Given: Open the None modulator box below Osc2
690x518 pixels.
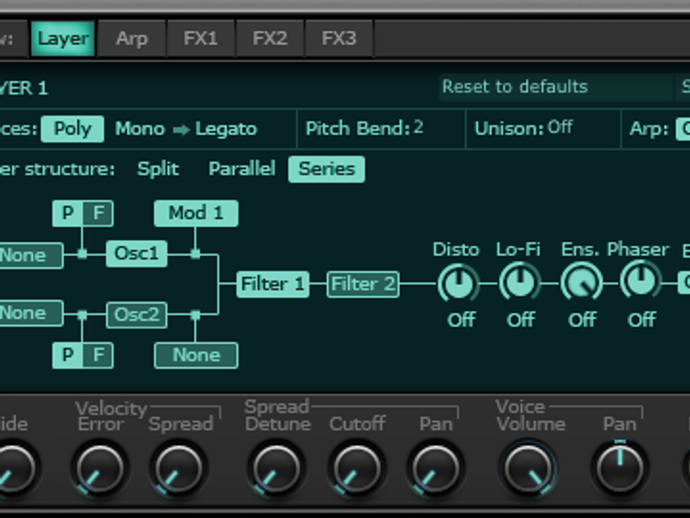Looking at the screenshot, I should click(x=196, y=355).
